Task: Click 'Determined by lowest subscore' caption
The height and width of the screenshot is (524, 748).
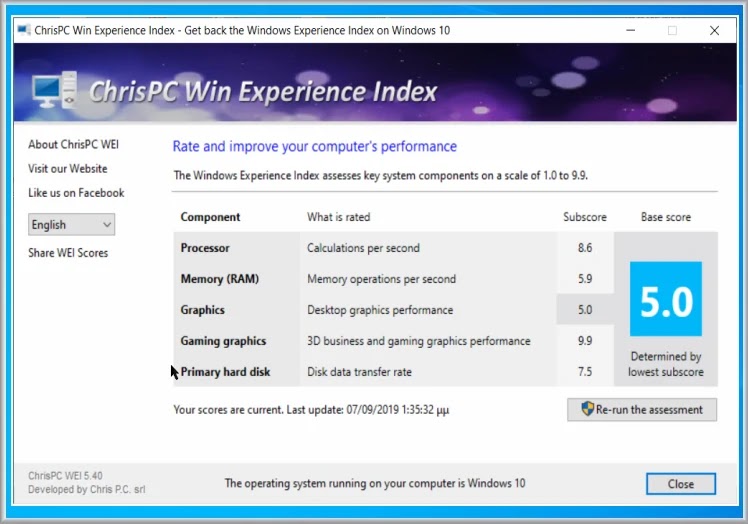Action: tap(666, 364)
